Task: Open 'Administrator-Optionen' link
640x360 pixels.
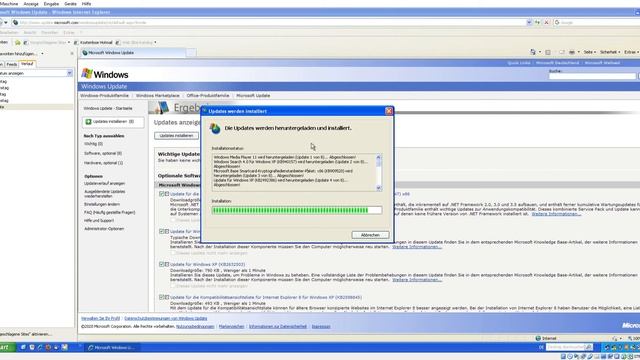Action: click(x=104, y=229)
